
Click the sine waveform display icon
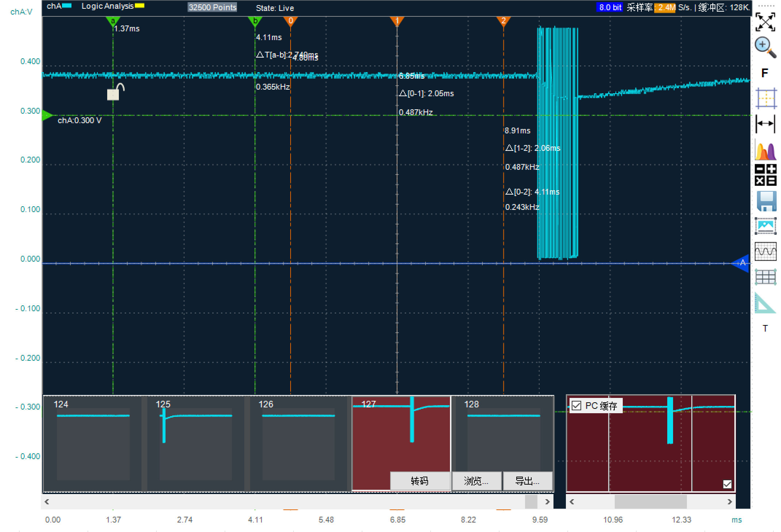pos(765,251)
